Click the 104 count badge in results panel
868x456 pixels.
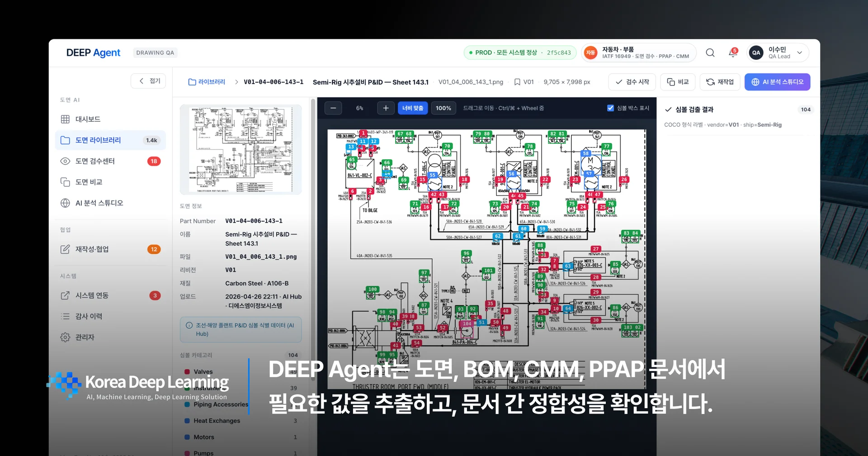[806, 109]
